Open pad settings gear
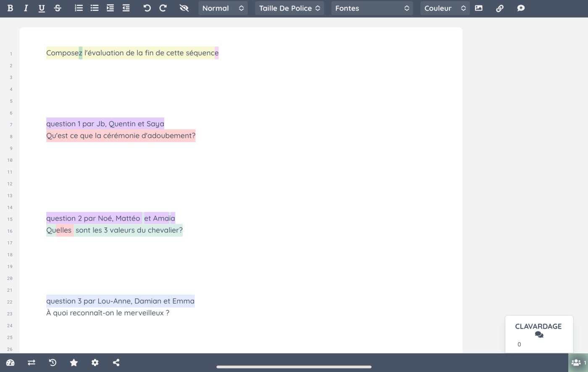The image size is (588, 372). tap(95, 362)
